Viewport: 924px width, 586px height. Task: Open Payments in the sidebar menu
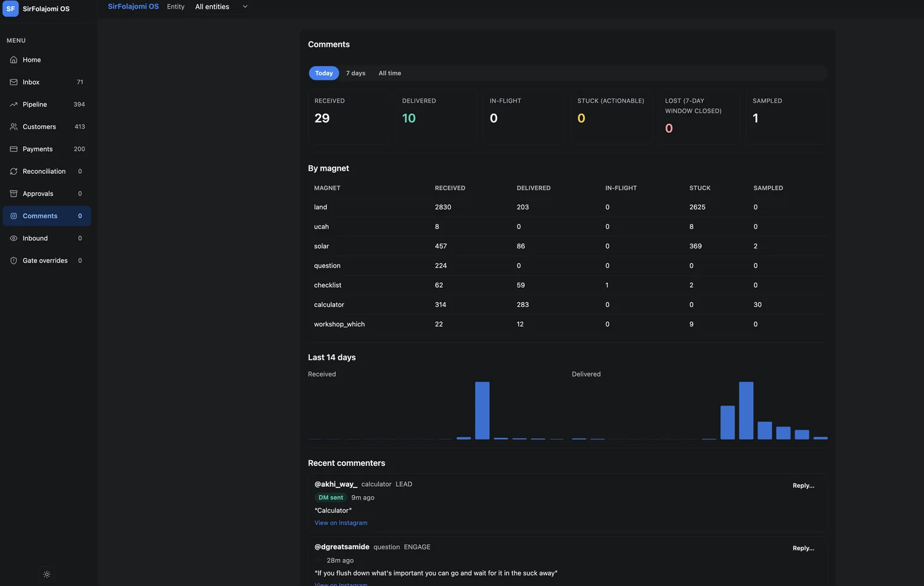[x=47, y=149]
